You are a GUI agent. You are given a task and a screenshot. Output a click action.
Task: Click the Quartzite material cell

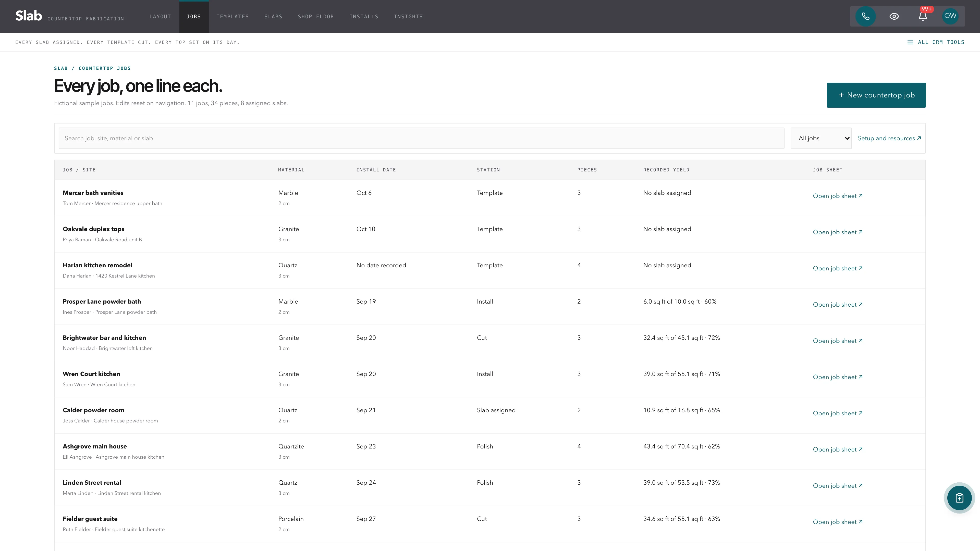[x=291, y=446]
